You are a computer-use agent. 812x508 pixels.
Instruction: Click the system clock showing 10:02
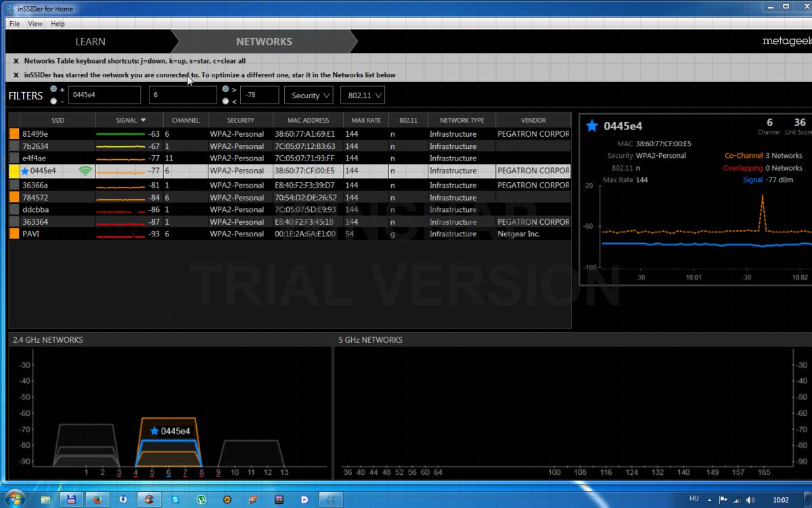click(x=780, y=500)
